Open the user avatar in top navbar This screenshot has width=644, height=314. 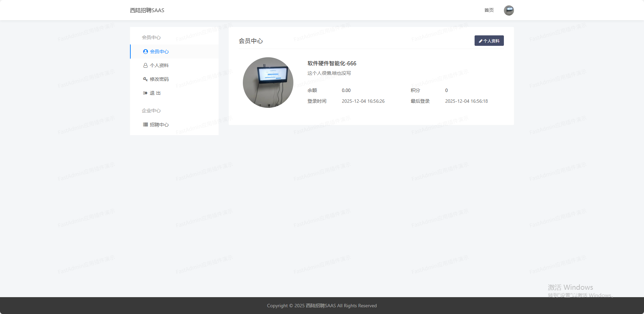pos(509,10)
